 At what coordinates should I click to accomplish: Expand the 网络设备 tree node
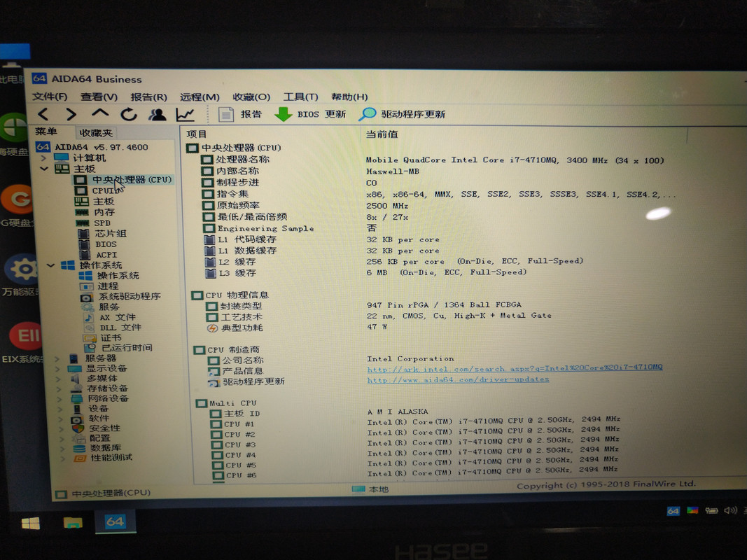pos(60,398)
